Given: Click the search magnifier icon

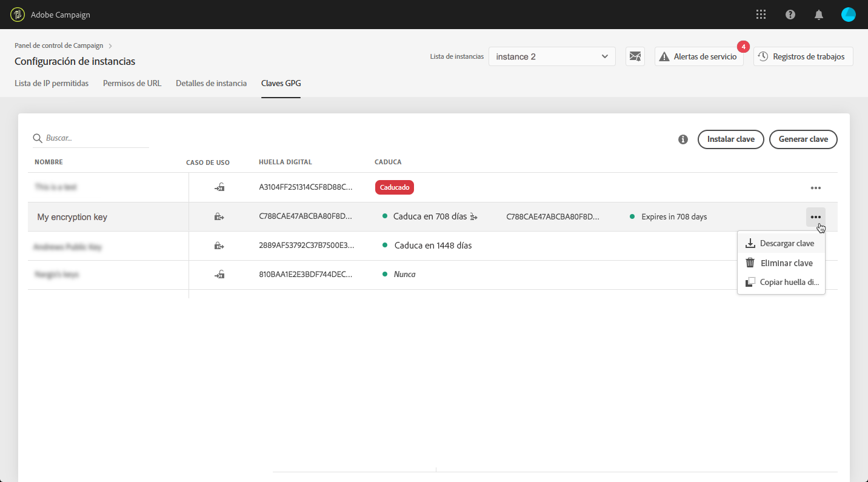Looking at the screenshot, I should (x=38, y=138).
